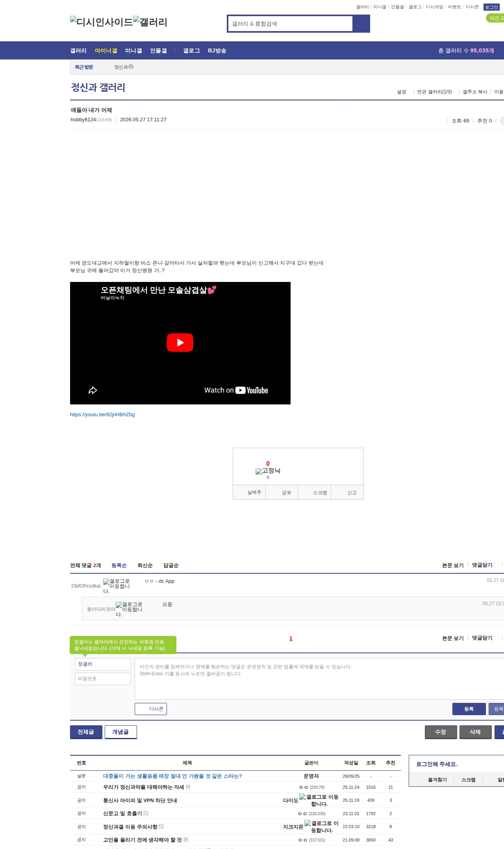Click the 실베추 button
Screen dimensions: 504x849
click(x=249, y=493)
